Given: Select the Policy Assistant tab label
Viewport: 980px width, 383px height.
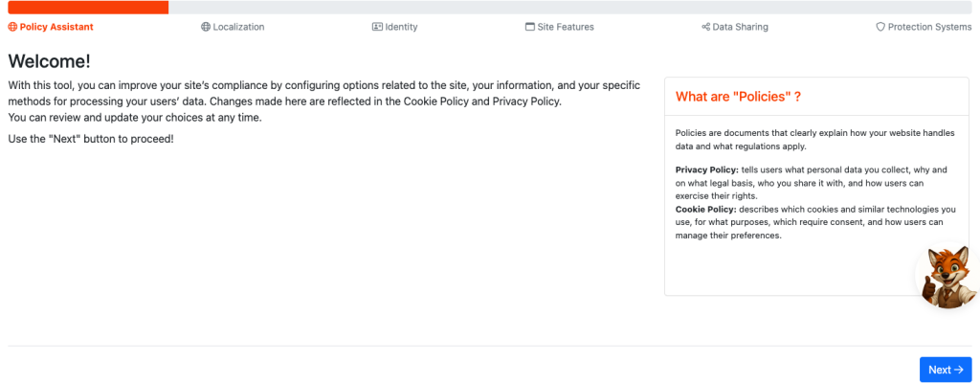Looking at the screenshot, I should coord(56,27).
